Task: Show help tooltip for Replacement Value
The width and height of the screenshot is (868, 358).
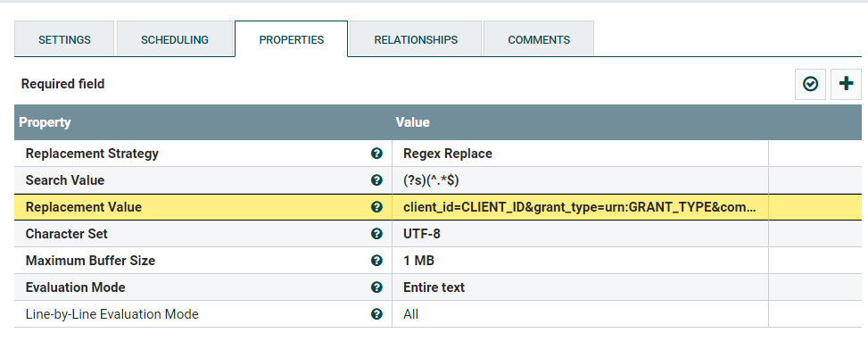Action: (376, 207)
